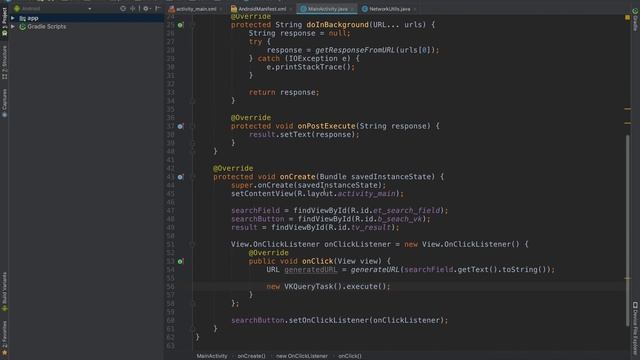Switch to the activity_main.xml editor tab
This screenshot has width=640, height=360.
pyautogui.click(x=196, y=9)
